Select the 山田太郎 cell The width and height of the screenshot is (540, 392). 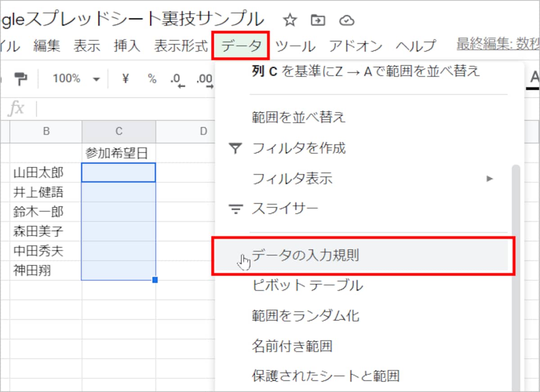click(46, 173)
